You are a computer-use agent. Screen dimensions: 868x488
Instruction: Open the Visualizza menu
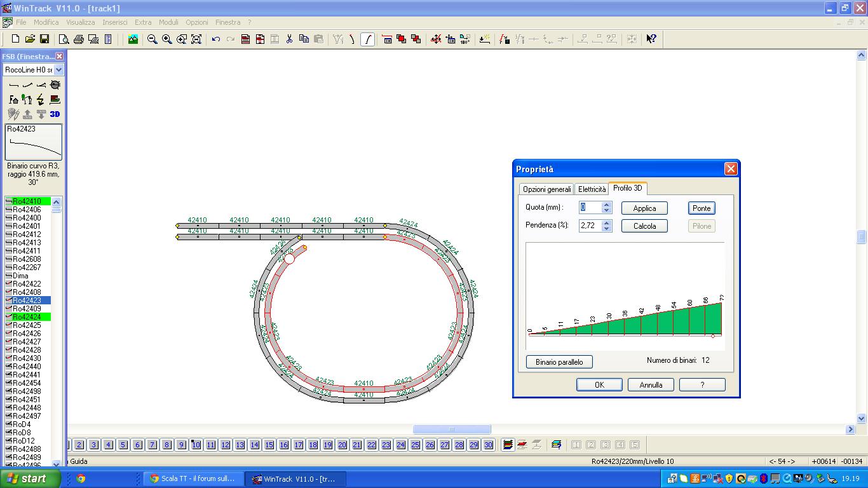point(81,22)
